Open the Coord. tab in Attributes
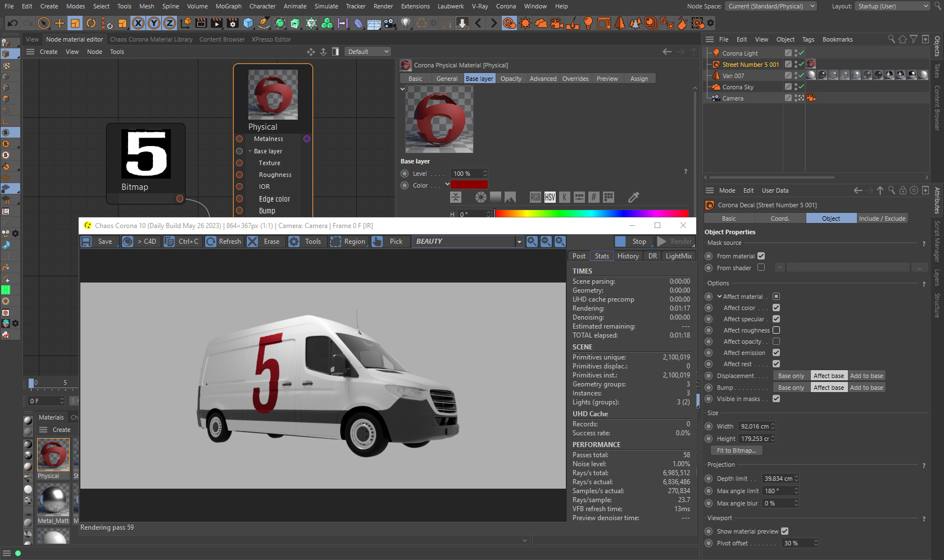This screenshot has height=560, width=944. (779, 218)
